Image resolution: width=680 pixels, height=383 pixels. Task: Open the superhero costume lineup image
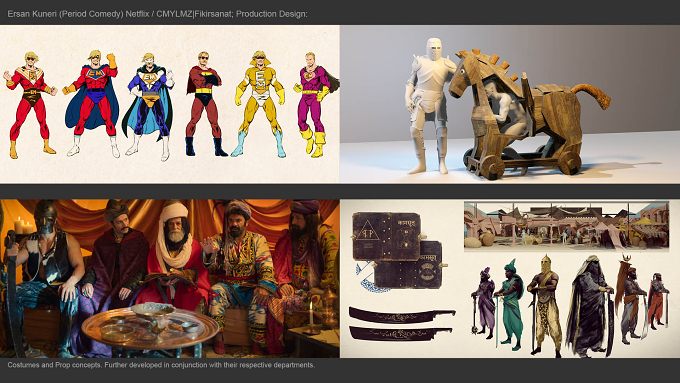pyautogui.click(x=170, y=104)
